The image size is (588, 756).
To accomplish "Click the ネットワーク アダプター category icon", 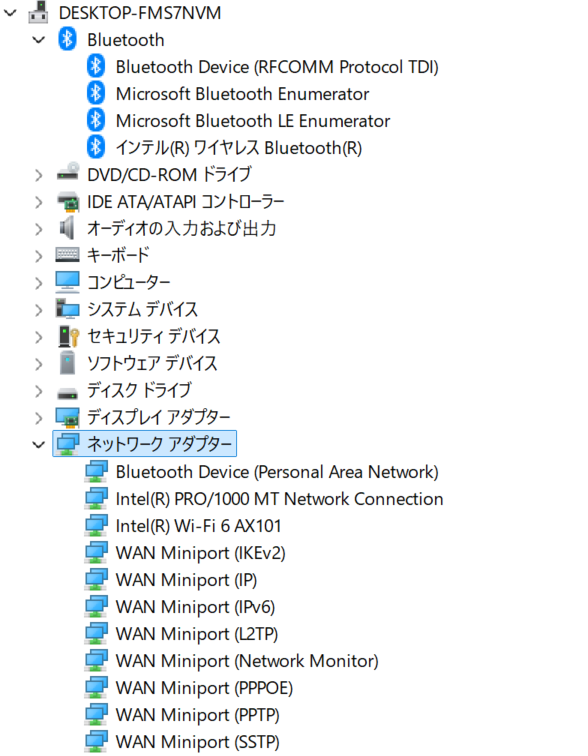I will click(x=67, y=444).
